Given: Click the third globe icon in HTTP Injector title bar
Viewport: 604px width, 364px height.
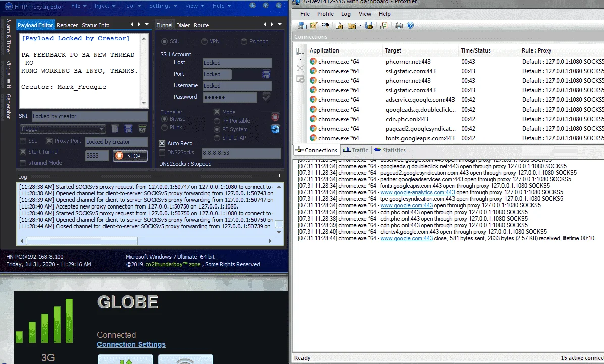Looking at the screenshot, I should (x=278, y=6).
